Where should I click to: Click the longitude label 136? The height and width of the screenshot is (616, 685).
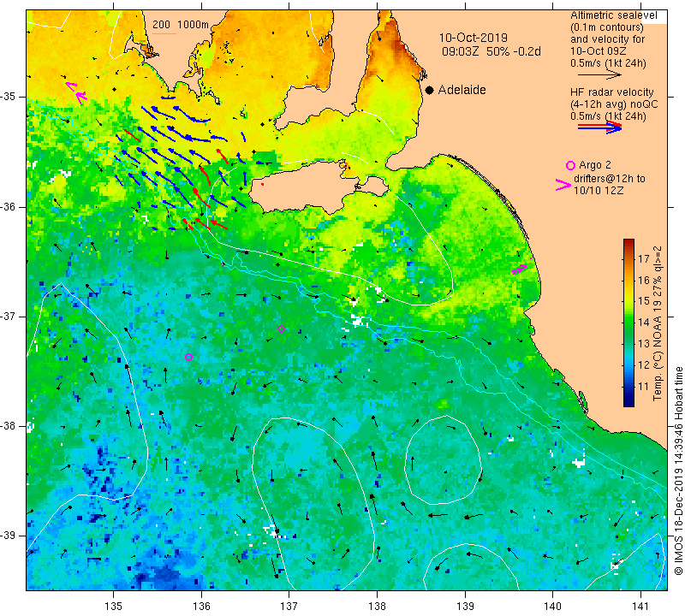202,606
